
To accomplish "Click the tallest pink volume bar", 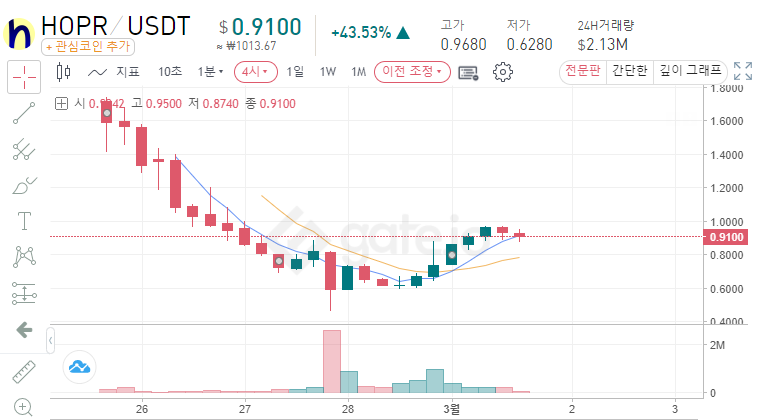I will [332, 361].
